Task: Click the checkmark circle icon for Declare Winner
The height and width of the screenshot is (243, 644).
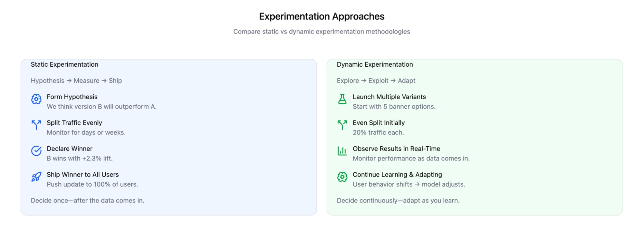Action: click(x=36, y=151)
